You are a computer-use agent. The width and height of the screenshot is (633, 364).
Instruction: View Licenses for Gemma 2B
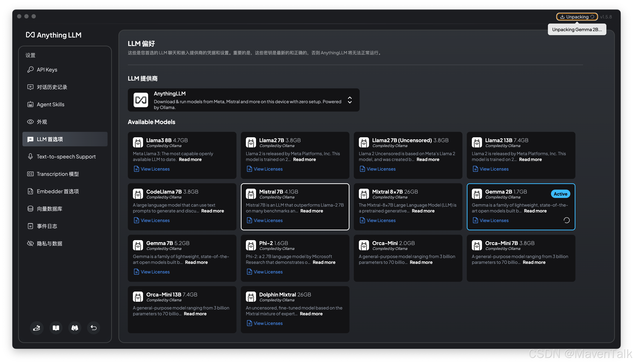(x=491, y=221)
